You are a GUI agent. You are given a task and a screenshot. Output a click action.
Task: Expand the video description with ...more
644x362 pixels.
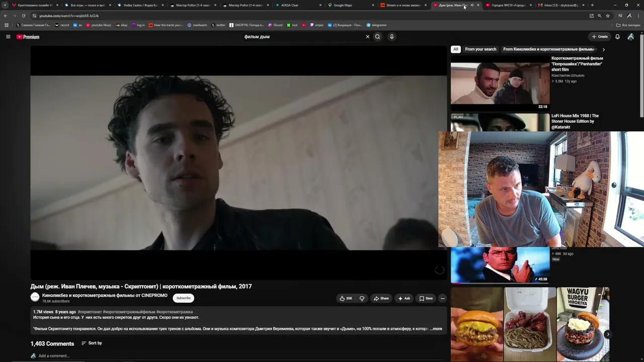(436, 329)
